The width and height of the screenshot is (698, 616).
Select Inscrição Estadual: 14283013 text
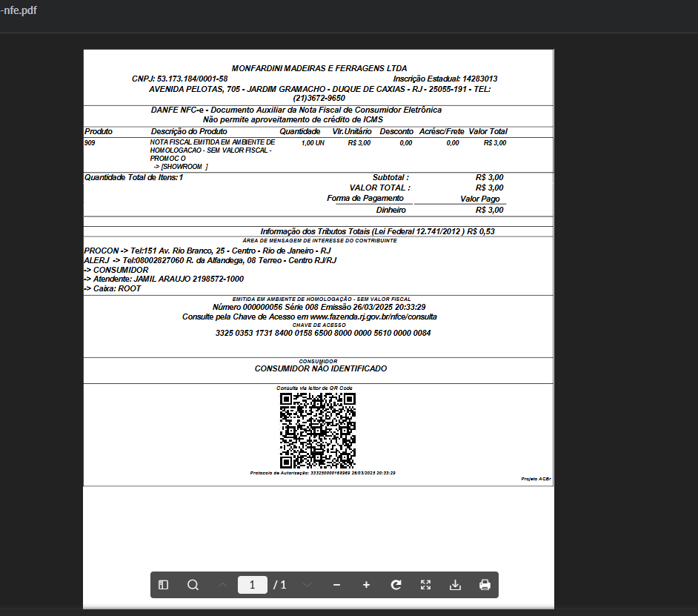coord(445,79)
